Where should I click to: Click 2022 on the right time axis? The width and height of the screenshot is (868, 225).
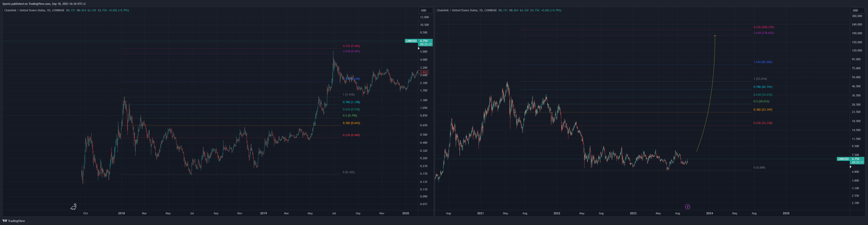click(x=557, y=213)
